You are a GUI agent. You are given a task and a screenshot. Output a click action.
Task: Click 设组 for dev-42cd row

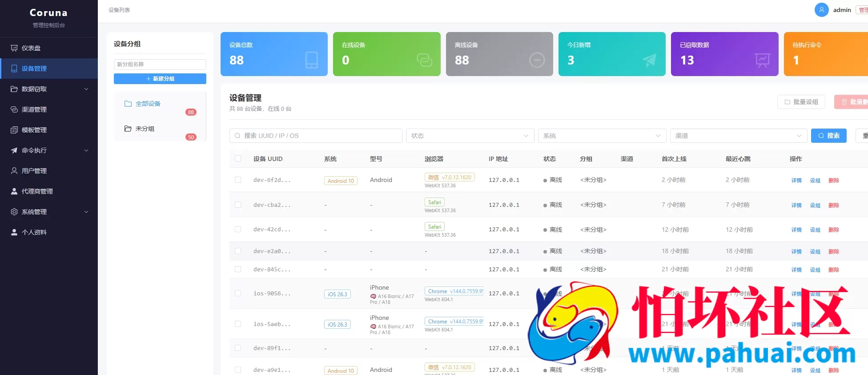click(815, 230)
